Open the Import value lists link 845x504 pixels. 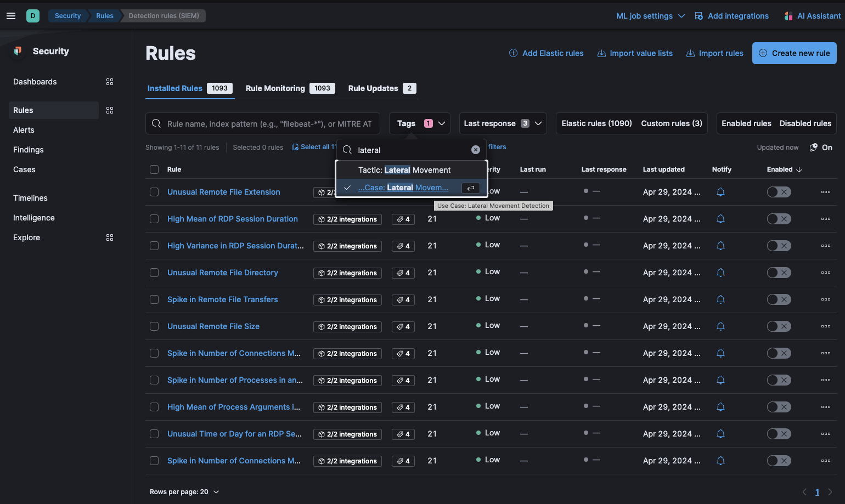pyautogui.click(x=635, y=53)
